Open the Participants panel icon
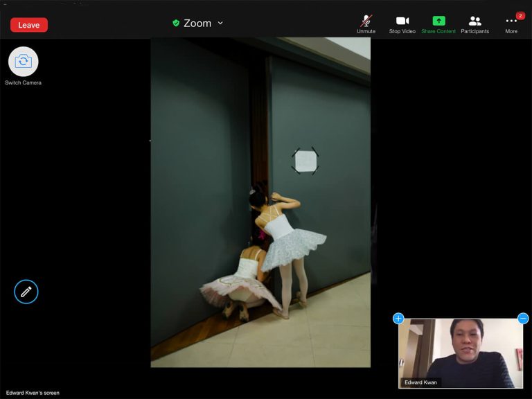Viewport: 532px width, 399px height. point(475,21)
